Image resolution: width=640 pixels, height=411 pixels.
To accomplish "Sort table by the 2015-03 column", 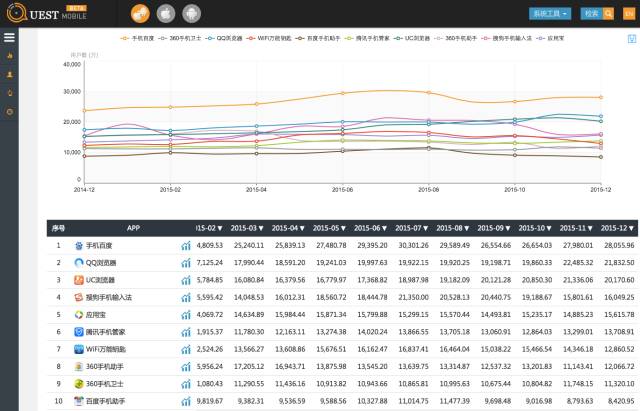I will click(247, 228).
